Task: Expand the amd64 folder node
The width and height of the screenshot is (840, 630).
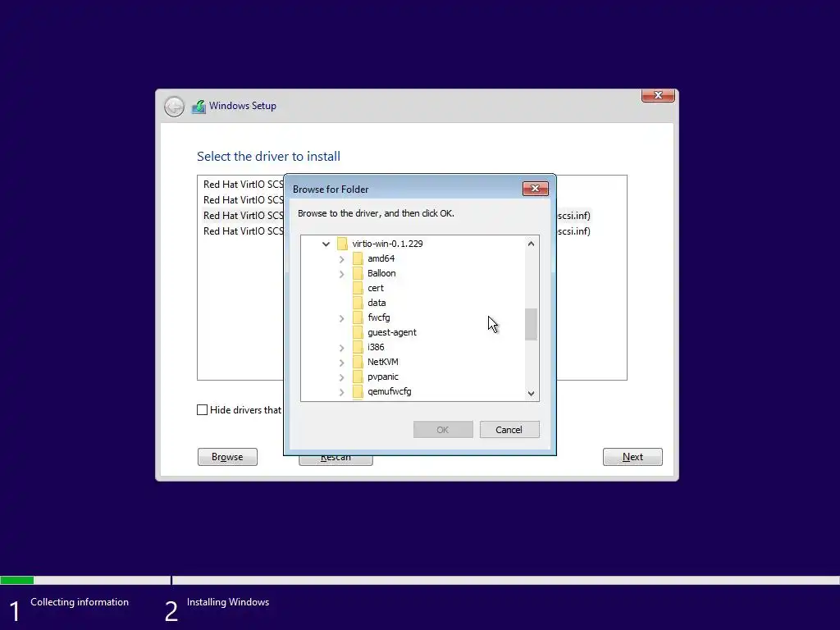Action: 342,259
